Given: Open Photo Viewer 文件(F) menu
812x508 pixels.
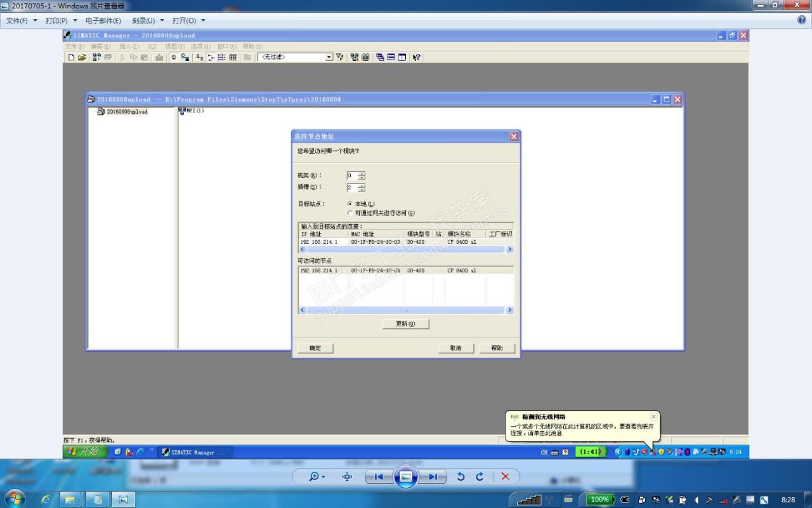Looking at the screenshot, I should click(21, 20).
